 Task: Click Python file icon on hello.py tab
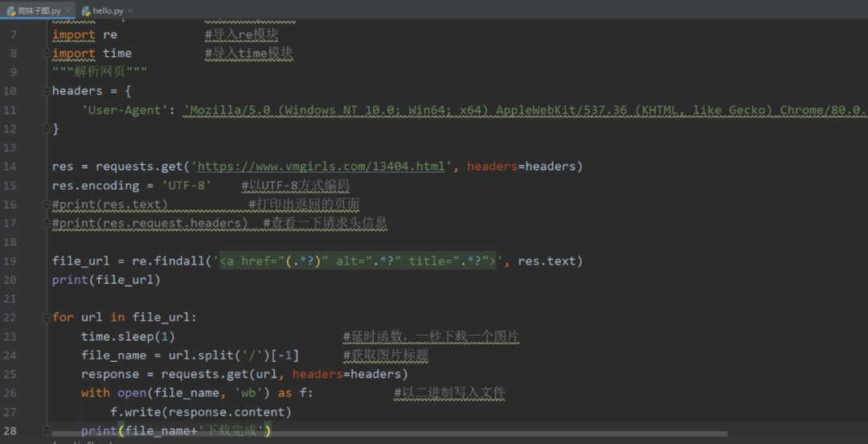point(86,10)
